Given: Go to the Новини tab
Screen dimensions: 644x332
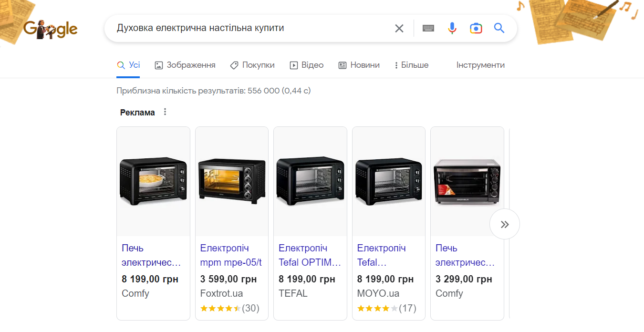Looking at the screenshot, I should click(359, 65).
